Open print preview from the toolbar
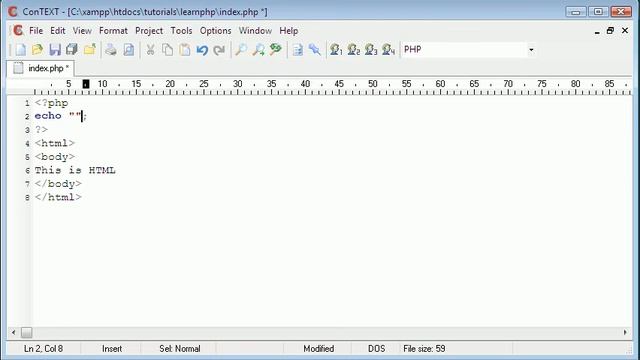The width and height of the screenshot is (640, 360). pyautogui.click(x=129, y=50)
